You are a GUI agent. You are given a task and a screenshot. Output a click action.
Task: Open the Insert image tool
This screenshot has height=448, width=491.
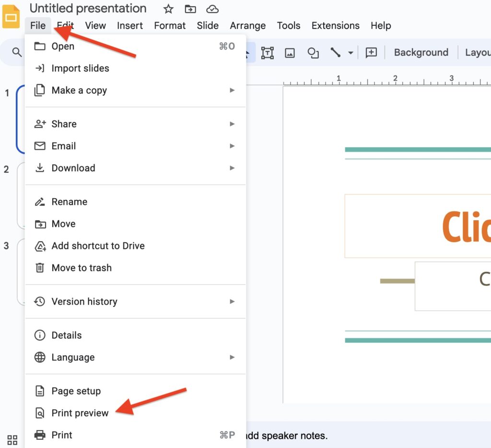click(x=290, y=53)
